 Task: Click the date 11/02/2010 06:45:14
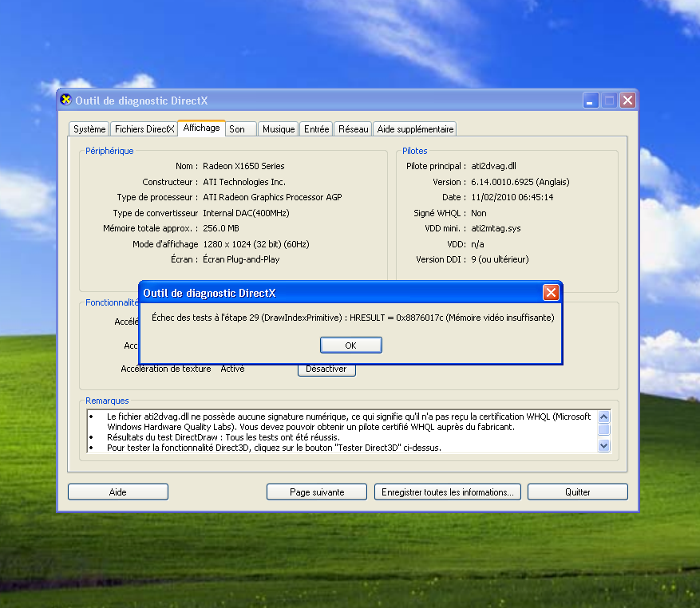point(512,197)
